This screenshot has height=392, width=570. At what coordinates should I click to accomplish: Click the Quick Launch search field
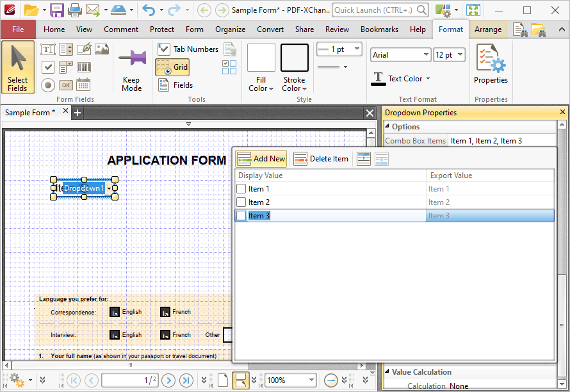point(380,10)
